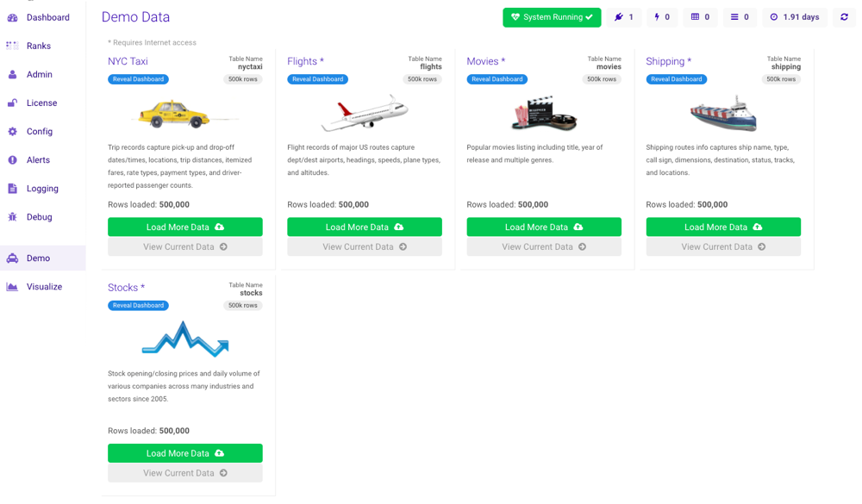
Task: Click the System Running status button
Action: click(552, 17)
